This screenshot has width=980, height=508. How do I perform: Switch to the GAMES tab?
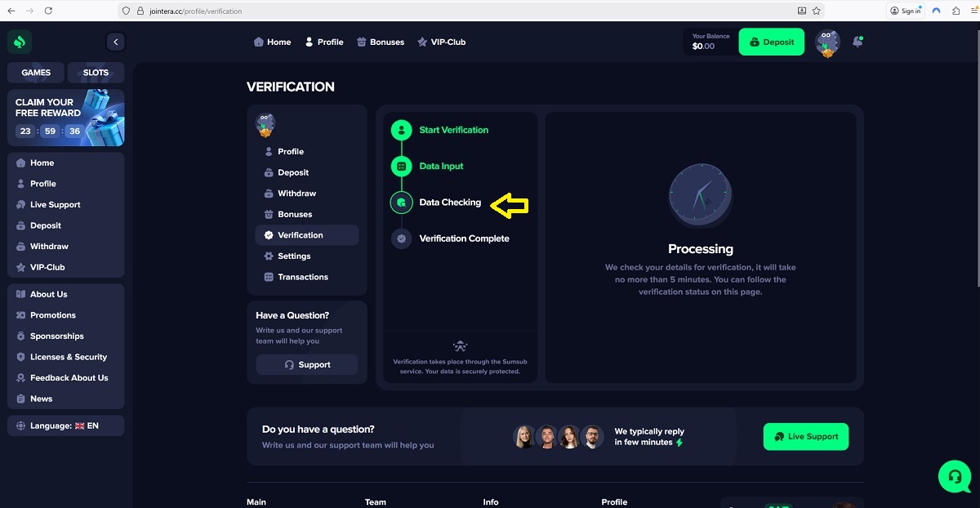[x=36, y=73]
